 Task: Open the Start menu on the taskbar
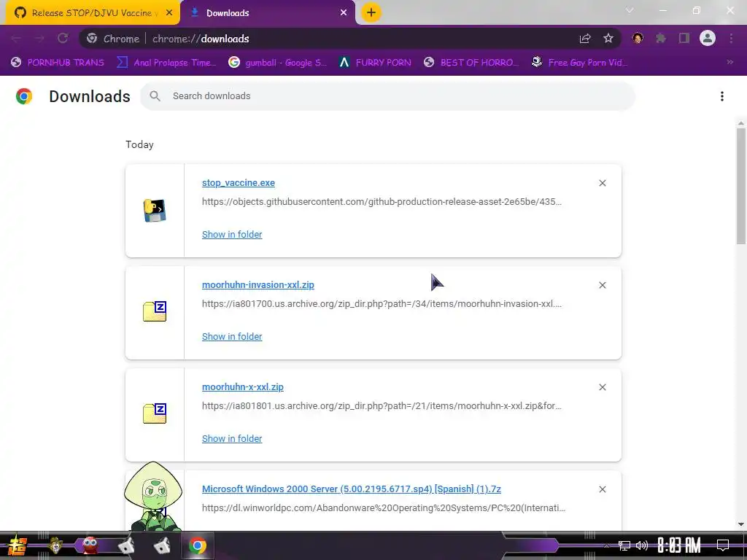(18, 545)
